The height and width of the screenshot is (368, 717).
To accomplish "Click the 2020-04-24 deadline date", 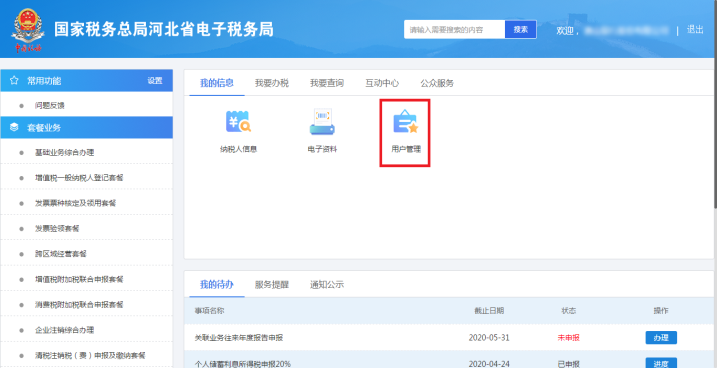I will (x=489, y=364).
